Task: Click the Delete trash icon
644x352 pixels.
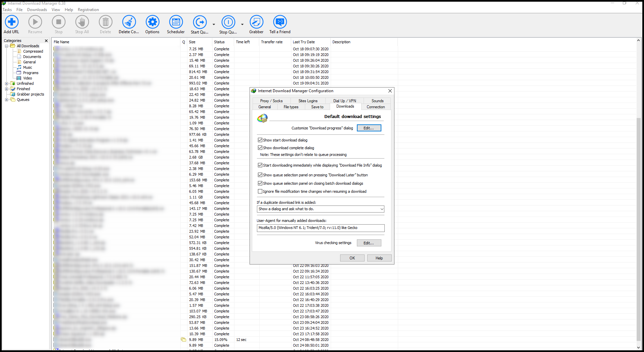Action: coord(105,22)
